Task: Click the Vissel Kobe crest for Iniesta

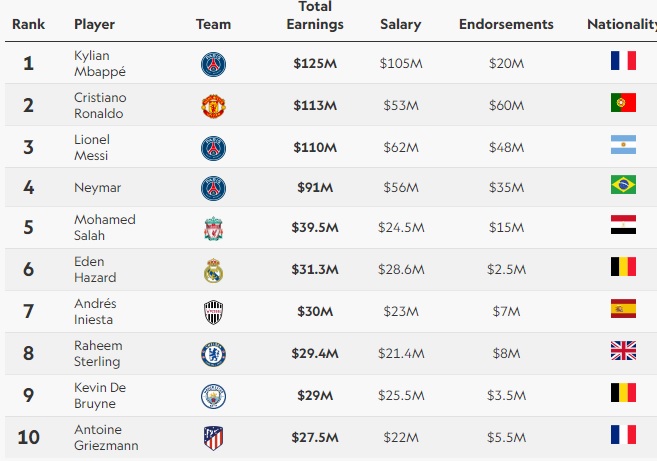Action: click(x=213, y=313)
